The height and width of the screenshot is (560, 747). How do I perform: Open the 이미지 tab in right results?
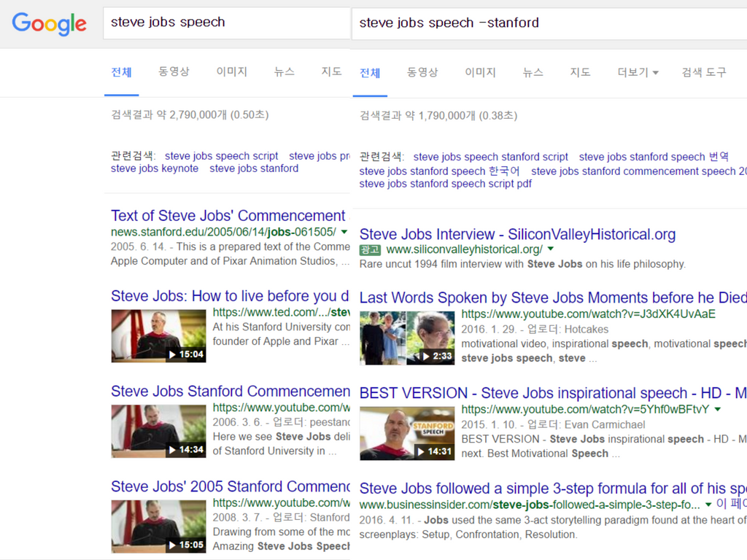click(480, 72)
